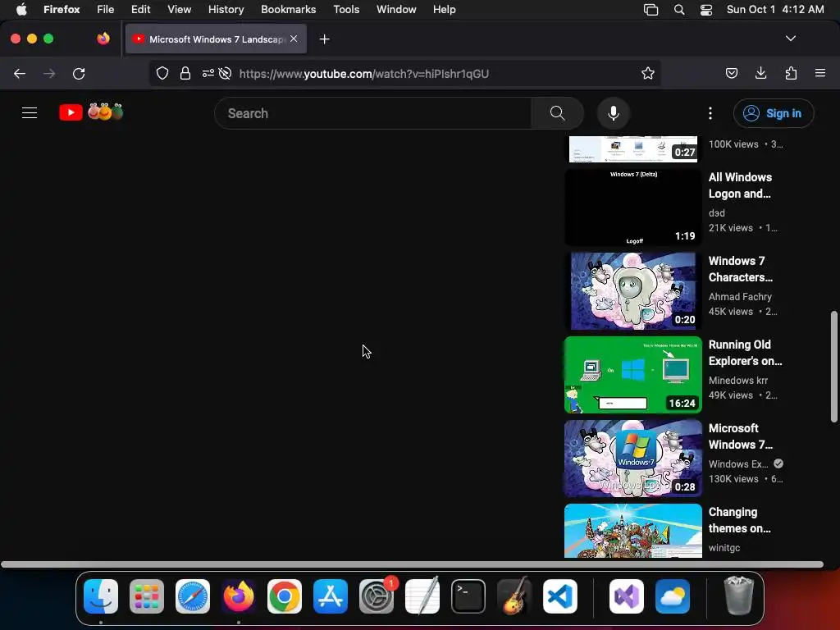
Task: Focus the YouTube Search field
Action: (x=373, y=113)
